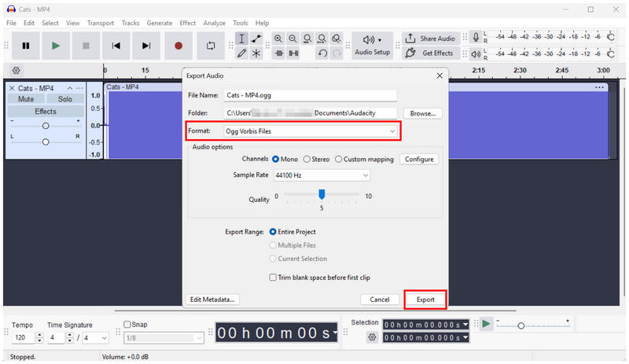The width and height of the screenshot is (629, 364).
Task: Click the track Effects button
Action: pyautogui.click(x=46, y=111)
